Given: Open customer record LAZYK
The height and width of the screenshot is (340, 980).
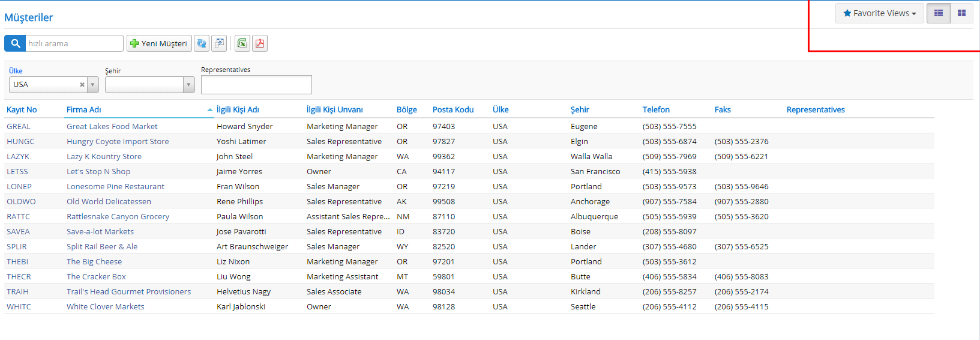Looking at the screenshot, I should click(18, 156).
